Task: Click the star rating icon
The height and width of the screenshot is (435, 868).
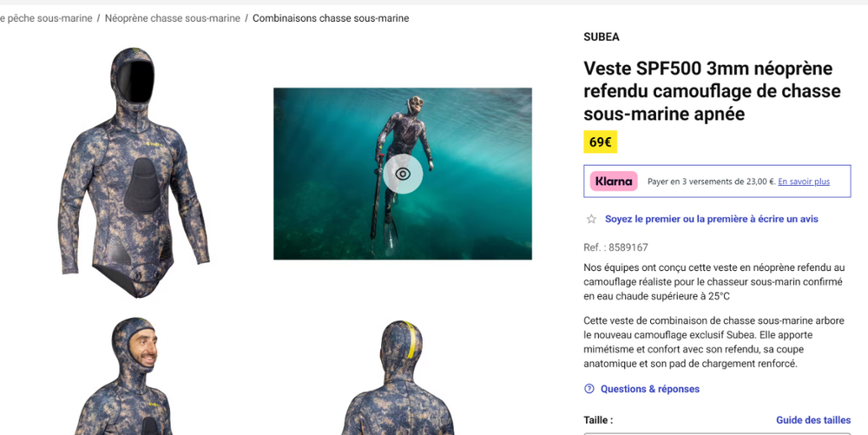Action: click(x=591, y=219)
